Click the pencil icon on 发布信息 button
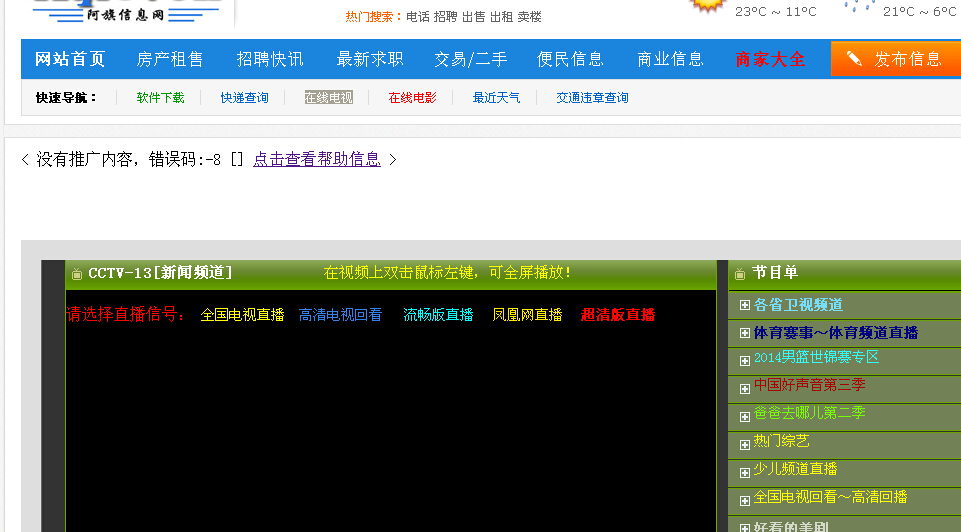The image size is (961, 532). [854, 59]
